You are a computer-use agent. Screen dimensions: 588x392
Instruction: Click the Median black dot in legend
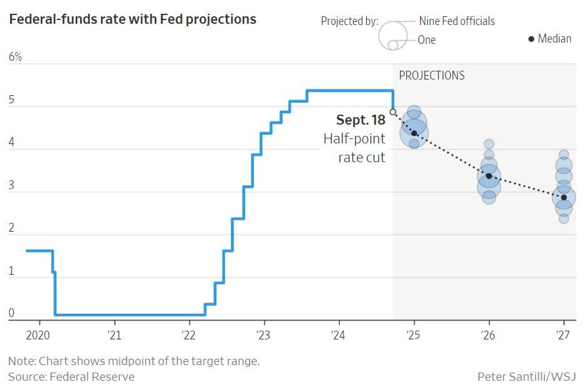(x=531, y=39)
